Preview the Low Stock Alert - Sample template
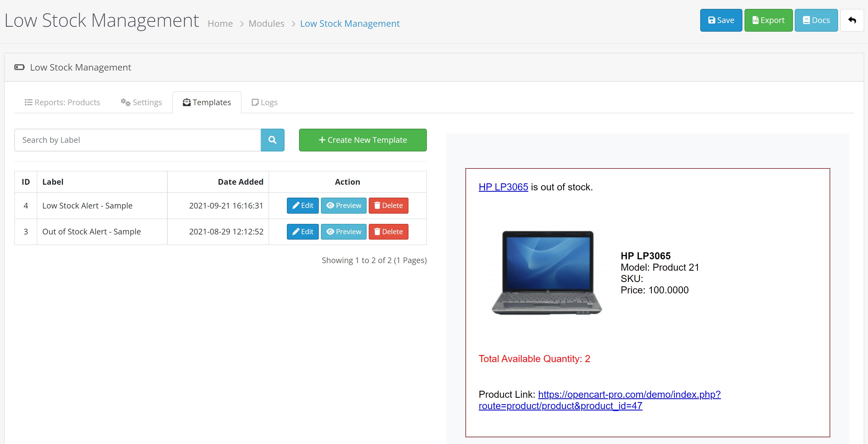 click(x=343, y=206)
